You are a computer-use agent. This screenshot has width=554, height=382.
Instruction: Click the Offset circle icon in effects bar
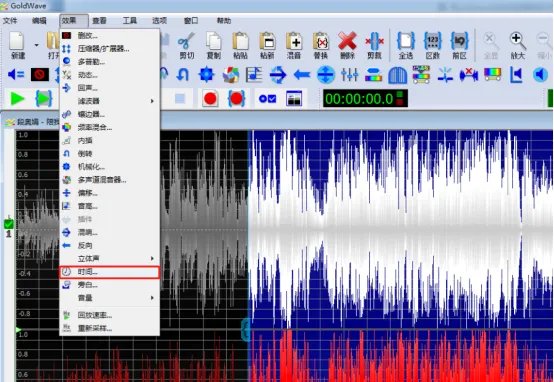pyautogui.click(x=325, y=75)
